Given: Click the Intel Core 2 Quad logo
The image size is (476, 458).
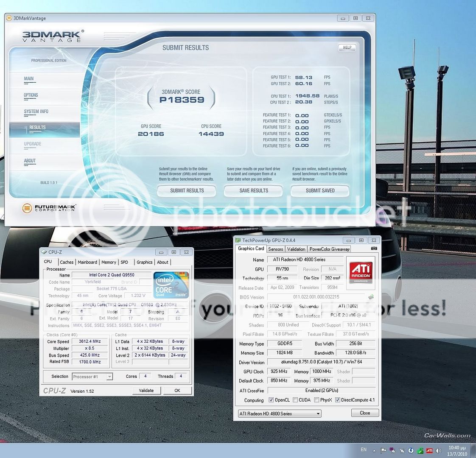Looking at the screenshot, I should point(171,285).
